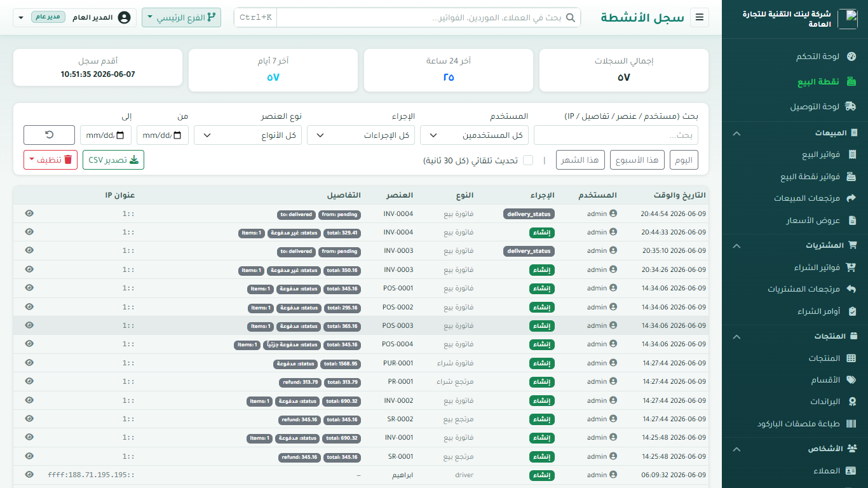Click the log search input بحث...
The width and height of the screenshot is (868, 488).
616,135
